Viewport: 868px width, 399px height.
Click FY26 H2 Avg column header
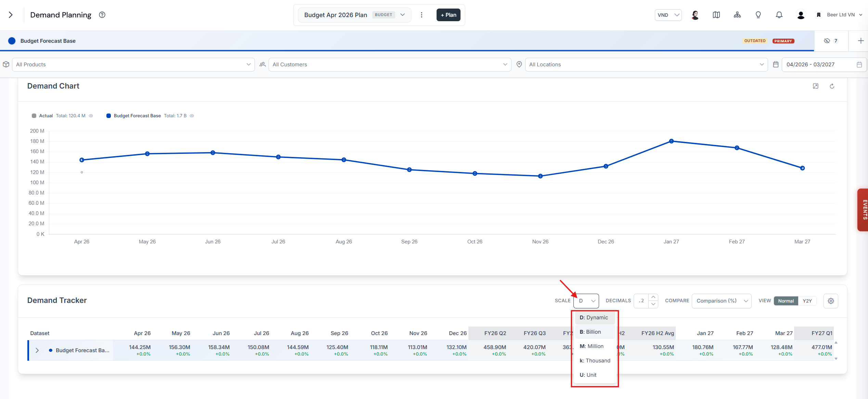[658, 333]
